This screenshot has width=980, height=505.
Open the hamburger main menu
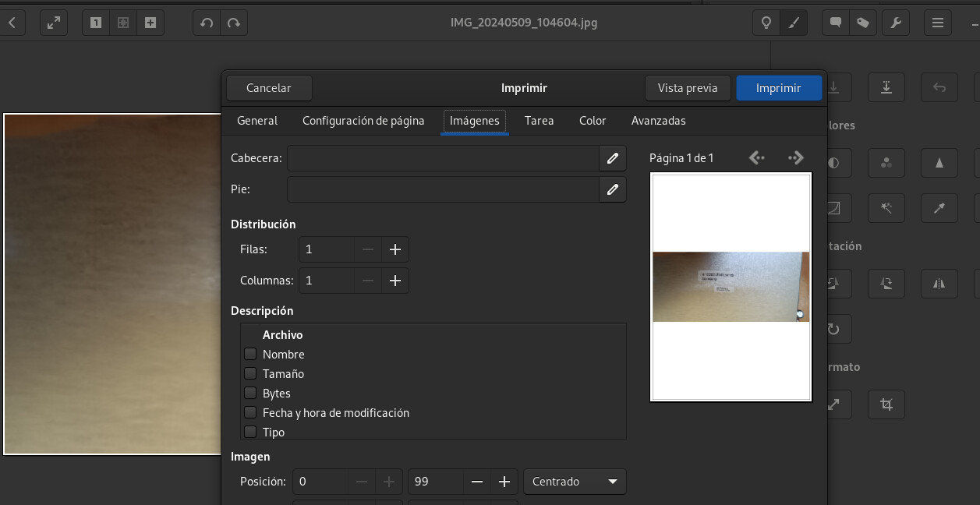(938, 23)
